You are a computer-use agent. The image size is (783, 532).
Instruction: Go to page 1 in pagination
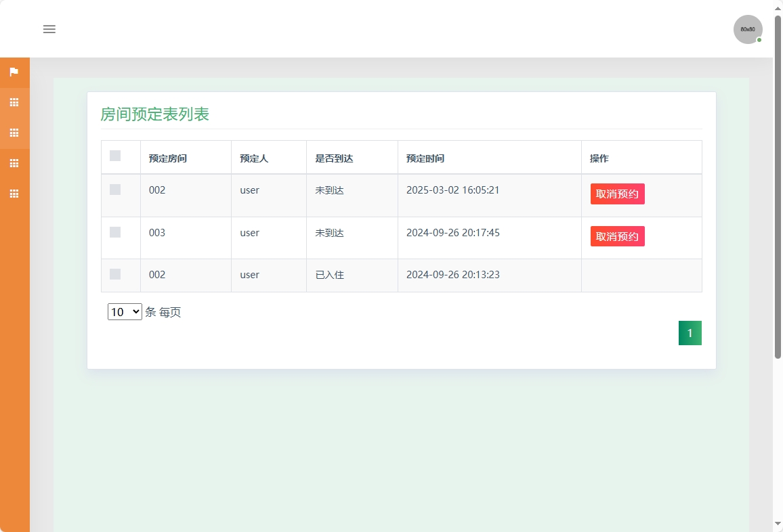(690, 332)
